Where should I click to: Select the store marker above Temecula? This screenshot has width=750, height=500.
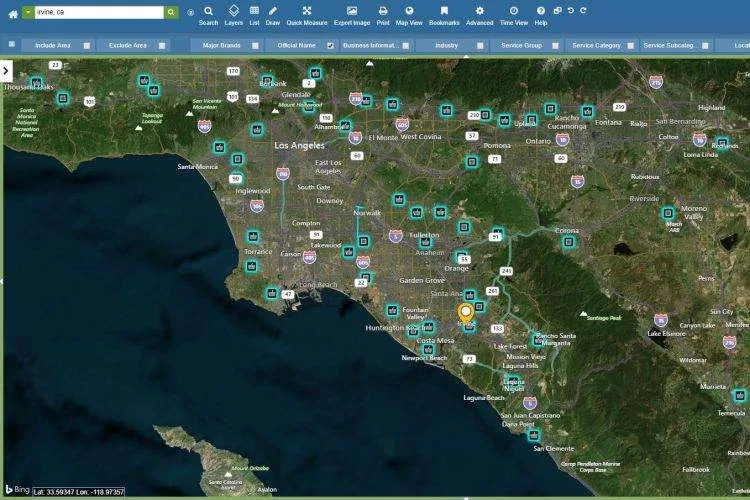coord(740,395)
